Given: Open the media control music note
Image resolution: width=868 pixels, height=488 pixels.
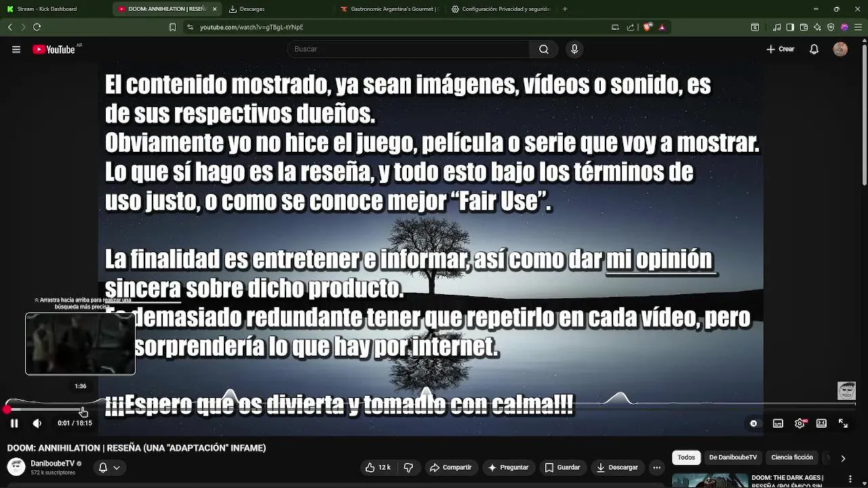Looking at the screenshot, I should 776,27.
